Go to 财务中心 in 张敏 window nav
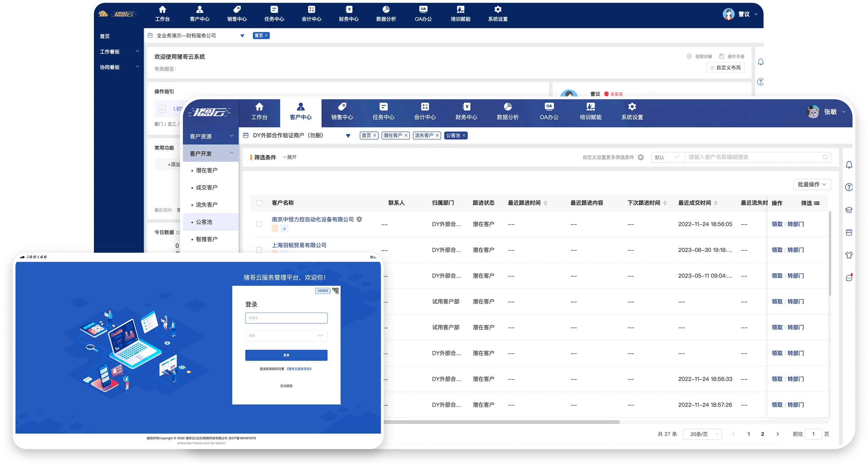 click(466, 112)
